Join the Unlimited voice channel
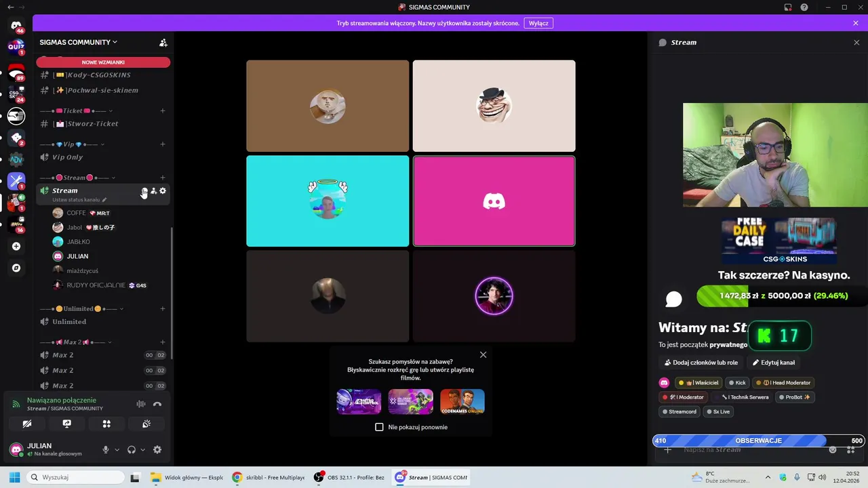Viewport: 868px width, 488px height. (x=103, y=322)
